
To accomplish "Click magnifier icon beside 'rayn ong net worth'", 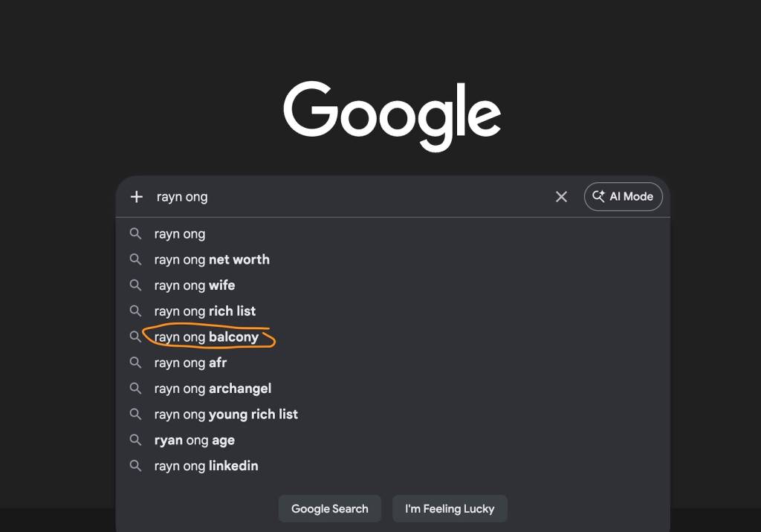I will click(x=135, y=259).
